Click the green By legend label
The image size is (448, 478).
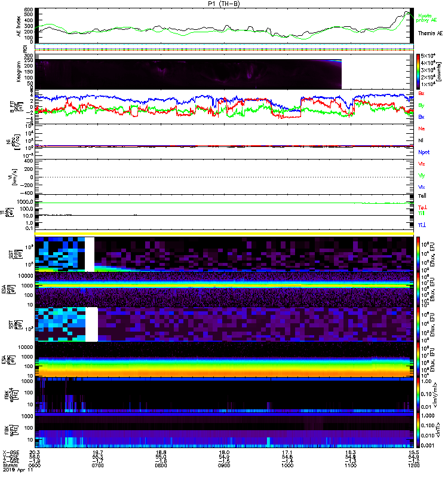(421, 106)
